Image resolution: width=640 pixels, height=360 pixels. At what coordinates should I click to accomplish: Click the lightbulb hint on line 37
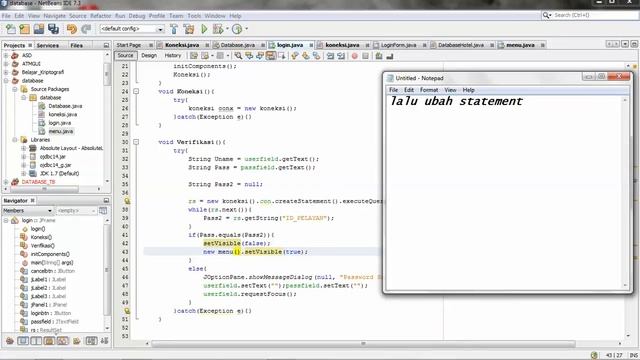127,201
